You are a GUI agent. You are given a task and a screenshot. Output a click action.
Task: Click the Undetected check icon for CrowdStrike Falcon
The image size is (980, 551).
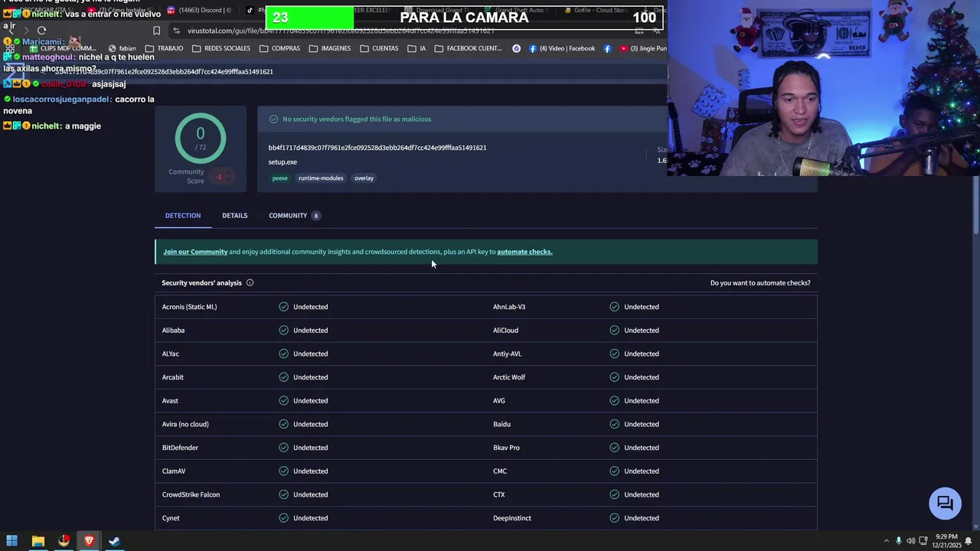coord(283,494)
